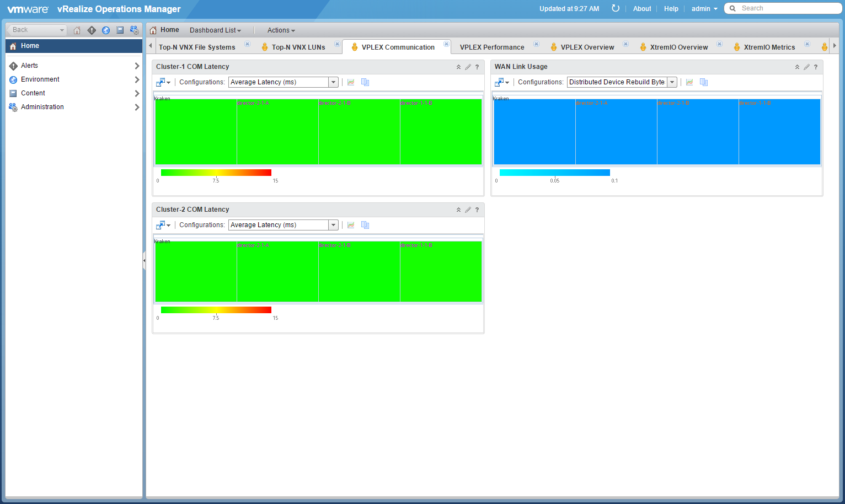The image size is (845, 504).
Task: Open dashboard navigation menu in WAN Link widget
Action: tap(502, 82)
